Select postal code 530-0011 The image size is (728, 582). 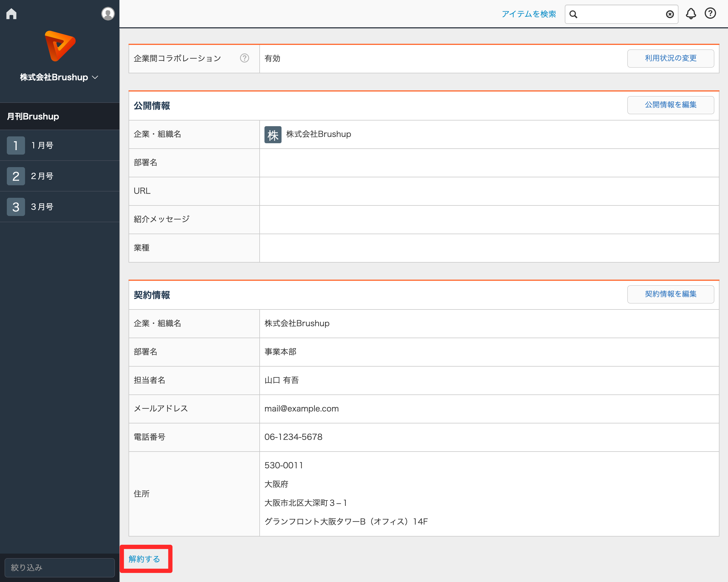tap(284, 465)
